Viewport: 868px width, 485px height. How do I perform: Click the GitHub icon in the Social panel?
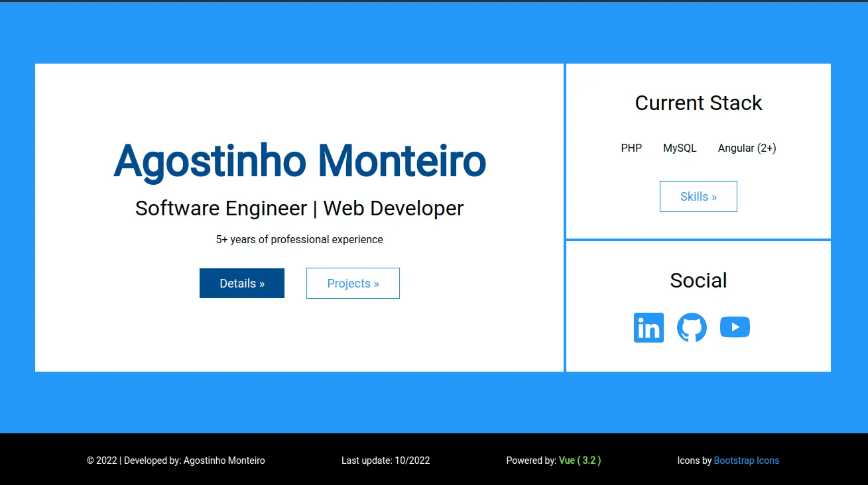(x=692, y=327)
